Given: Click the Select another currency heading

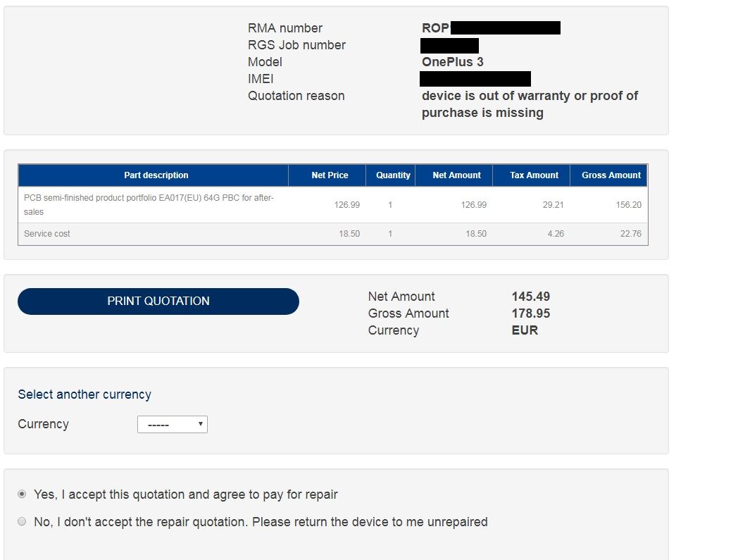Looking at the screenshot, I should [85, 394].
